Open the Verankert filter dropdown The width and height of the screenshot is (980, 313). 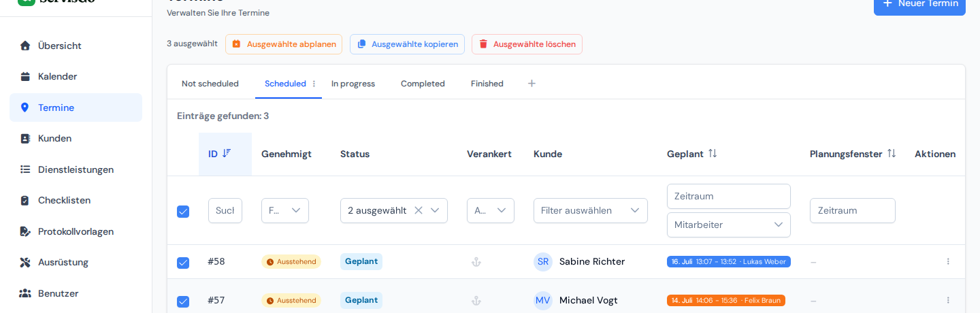491,210
